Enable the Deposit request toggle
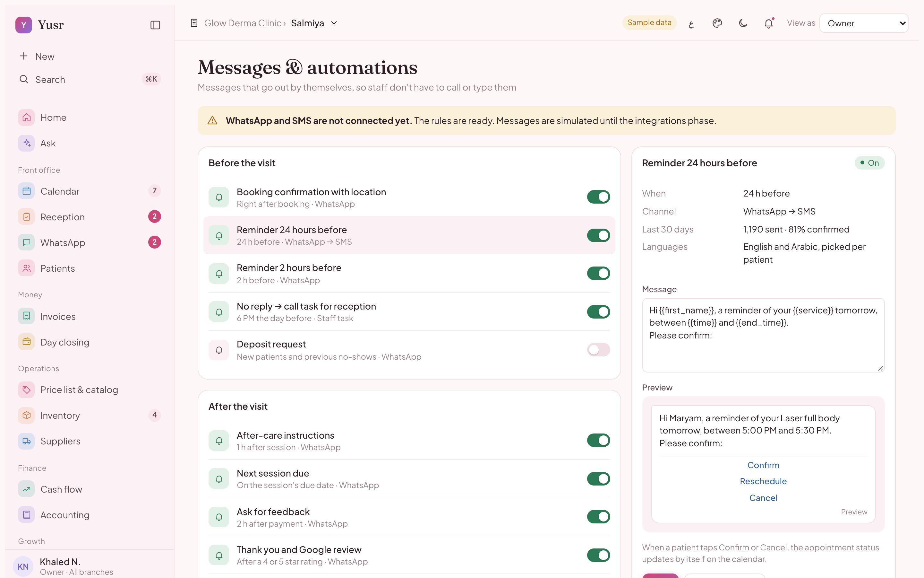This screenshot has width=924, height=578. tap(598, 350)
